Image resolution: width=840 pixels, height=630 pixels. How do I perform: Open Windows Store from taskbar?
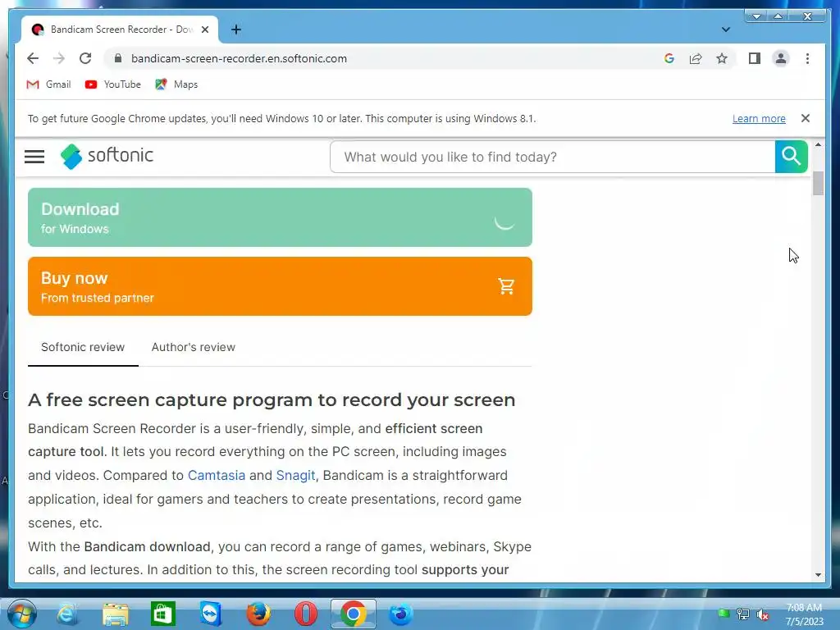pos(163,614)
